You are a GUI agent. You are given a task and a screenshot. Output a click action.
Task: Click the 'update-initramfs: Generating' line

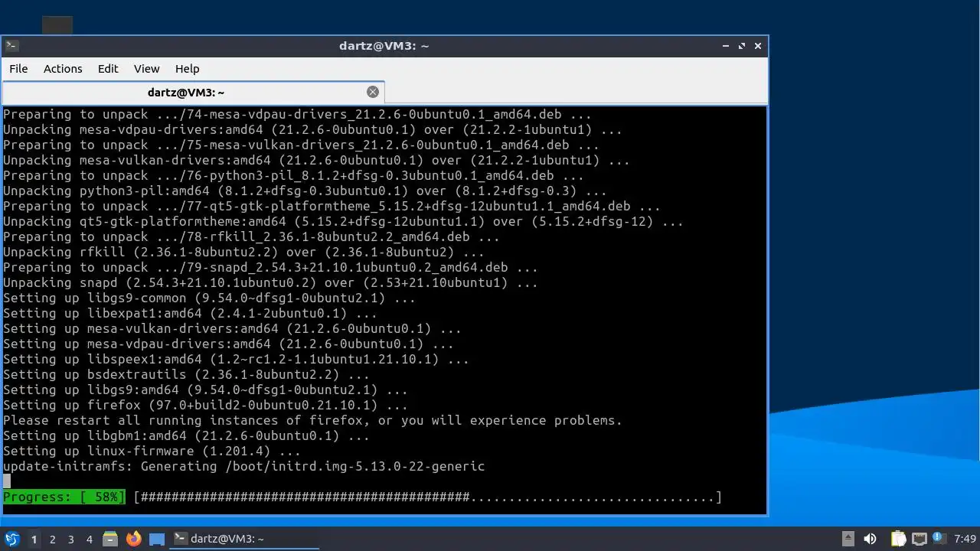pos(243,466)
